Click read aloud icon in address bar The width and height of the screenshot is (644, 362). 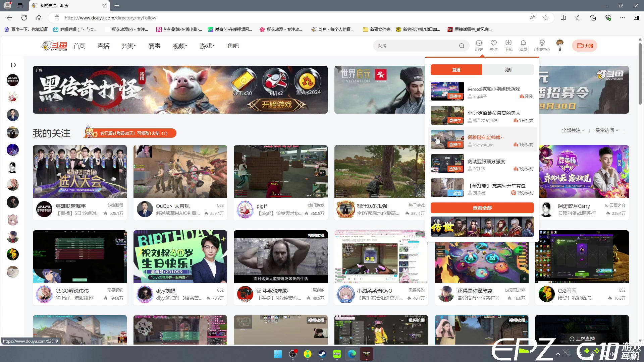532,18
